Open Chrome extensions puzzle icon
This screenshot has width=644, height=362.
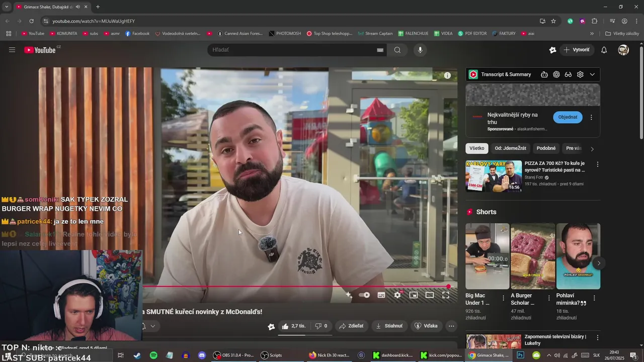click(595, 21)
